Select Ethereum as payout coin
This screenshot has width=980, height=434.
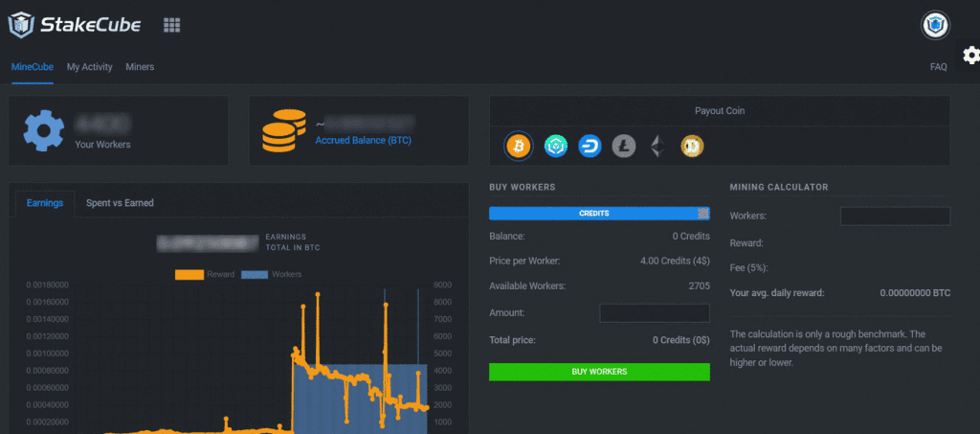coord(657,147)
